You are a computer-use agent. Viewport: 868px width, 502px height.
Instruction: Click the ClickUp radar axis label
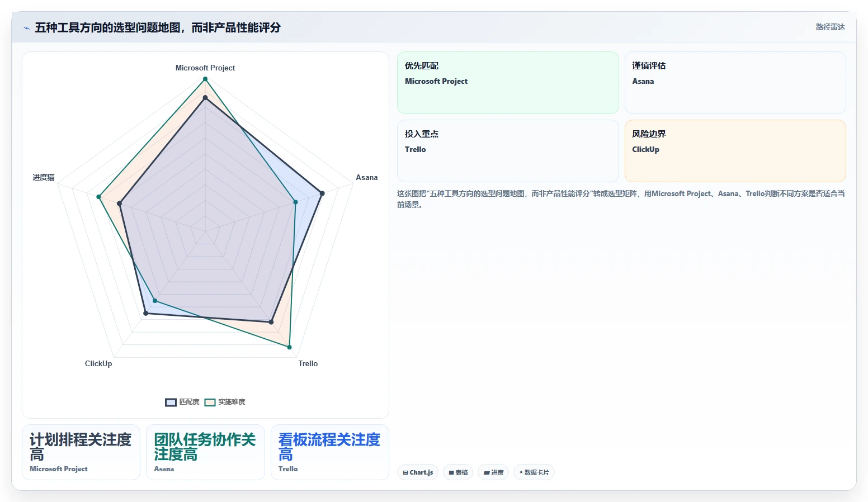(98, 363)
